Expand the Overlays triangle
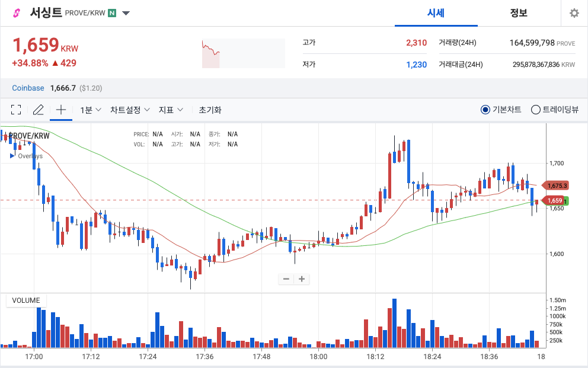This screenshot has width=588, height=368. pos(12,155)
